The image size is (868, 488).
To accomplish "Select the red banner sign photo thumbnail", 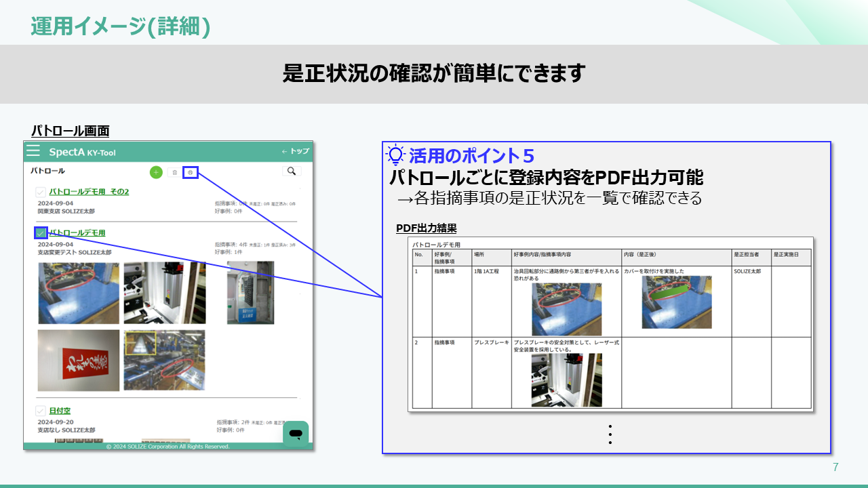I will coord(79,360).
